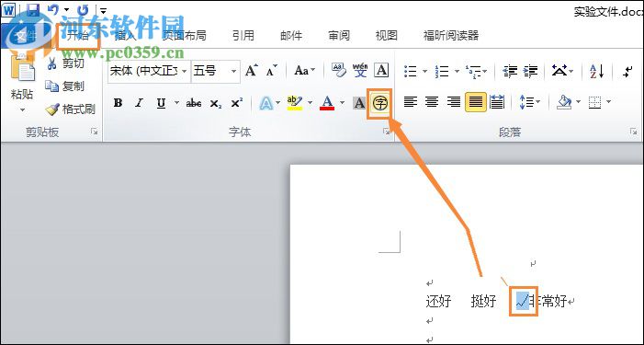Click the multilevel list icon
The height and width of the screenshot is (345, 644).
[473, 71]
